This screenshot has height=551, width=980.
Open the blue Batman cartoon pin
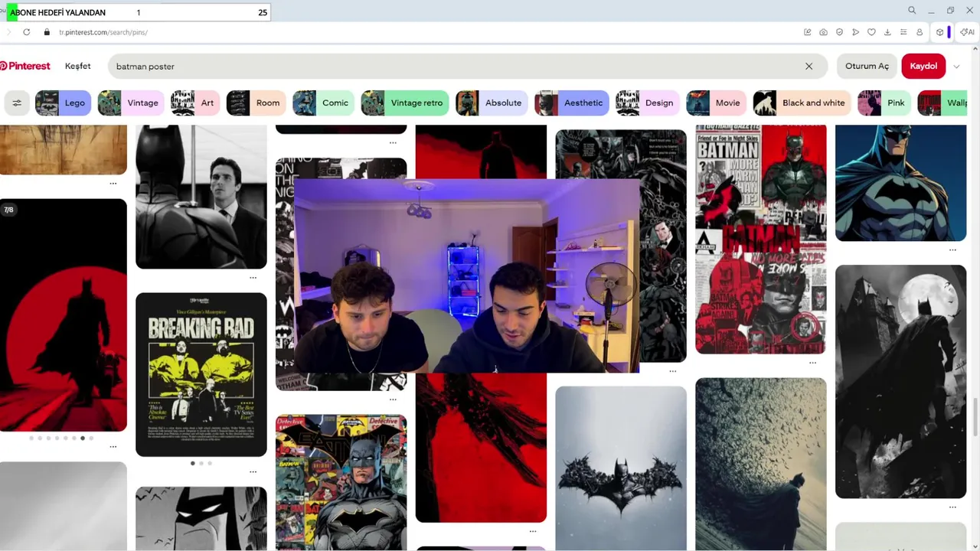pos(900,183)
